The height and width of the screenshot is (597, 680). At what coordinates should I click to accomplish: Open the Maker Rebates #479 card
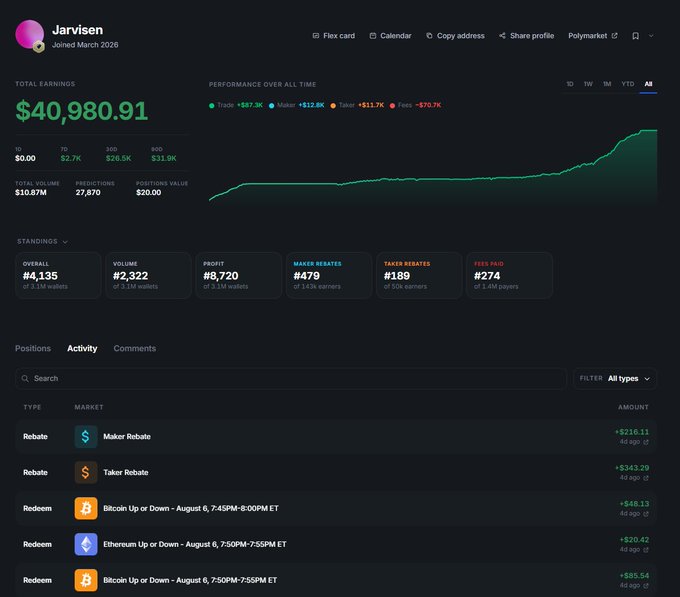click(x=329, y=275)
